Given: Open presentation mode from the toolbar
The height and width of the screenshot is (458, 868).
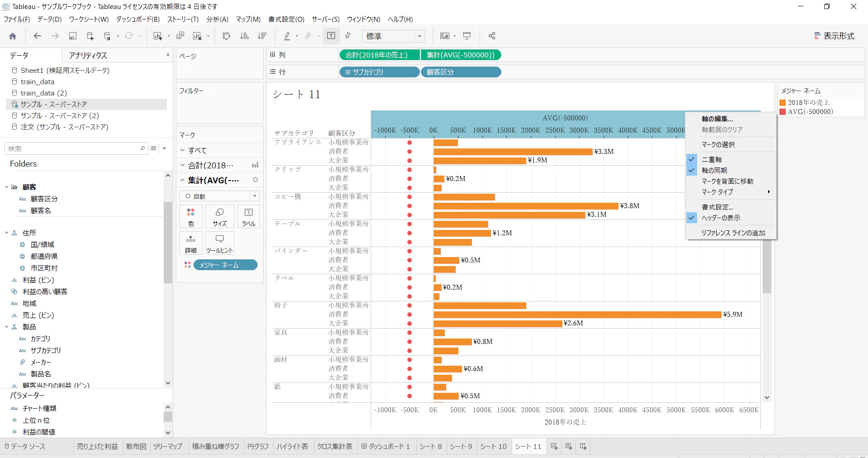Looking at the screenshot, I should [x=467, y=36].
